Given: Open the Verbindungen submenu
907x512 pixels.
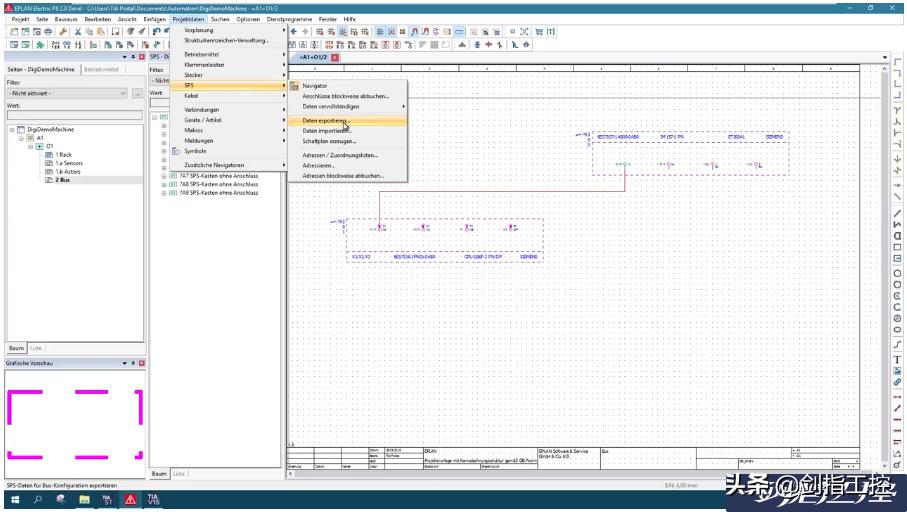Looking at the screenshot, I should click(x=228, y=110).
